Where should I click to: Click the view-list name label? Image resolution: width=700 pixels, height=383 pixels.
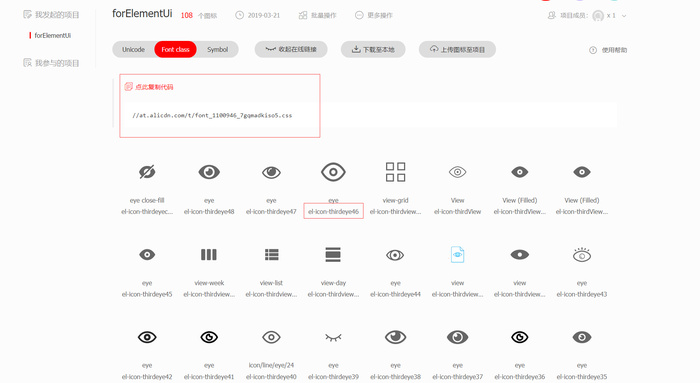coord(271,283)
